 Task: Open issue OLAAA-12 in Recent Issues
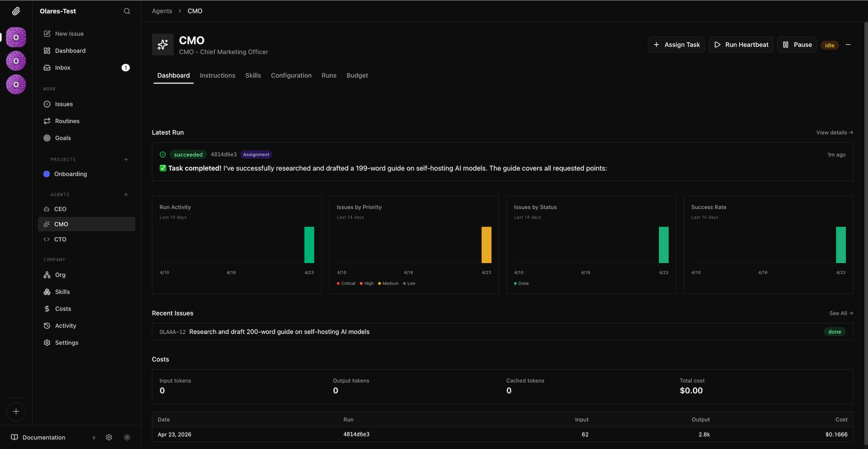tap(279, 332)
